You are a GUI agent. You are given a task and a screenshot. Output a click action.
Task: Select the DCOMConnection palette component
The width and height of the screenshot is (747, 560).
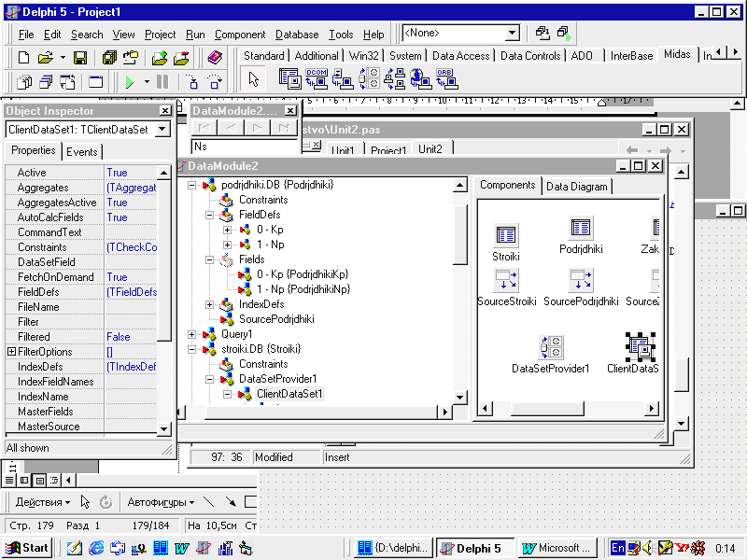tap(317, 79)
